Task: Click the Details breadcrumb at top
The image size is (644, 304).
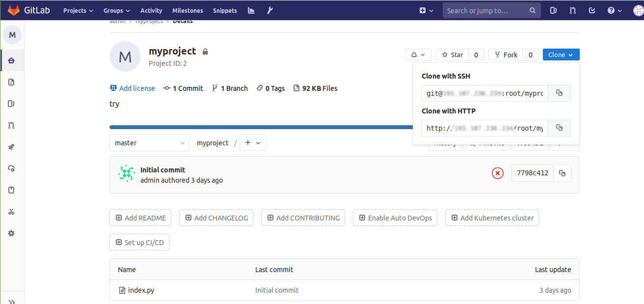Action: [x=183, y=22]
